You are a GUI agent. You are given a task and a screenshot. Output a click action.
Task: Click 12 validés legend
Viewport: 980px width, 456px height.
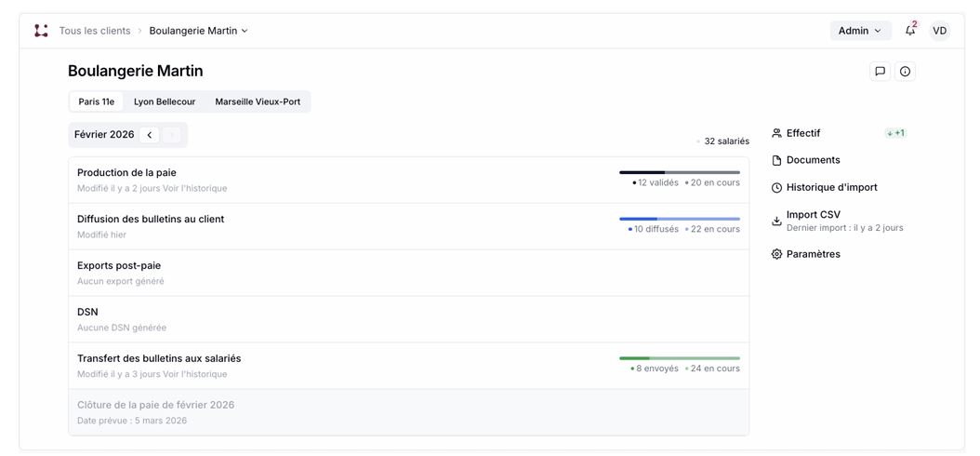pyautogui.click(x=656, y=182)
